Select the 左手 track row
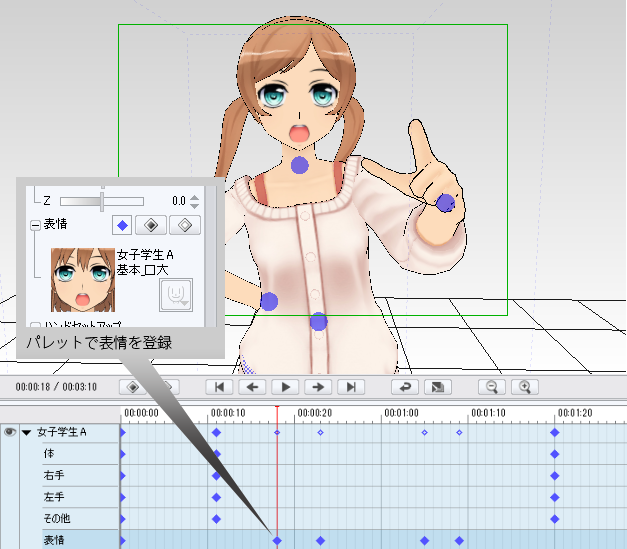Viewport: 627px width, 549px height. [x=81, y=497]
